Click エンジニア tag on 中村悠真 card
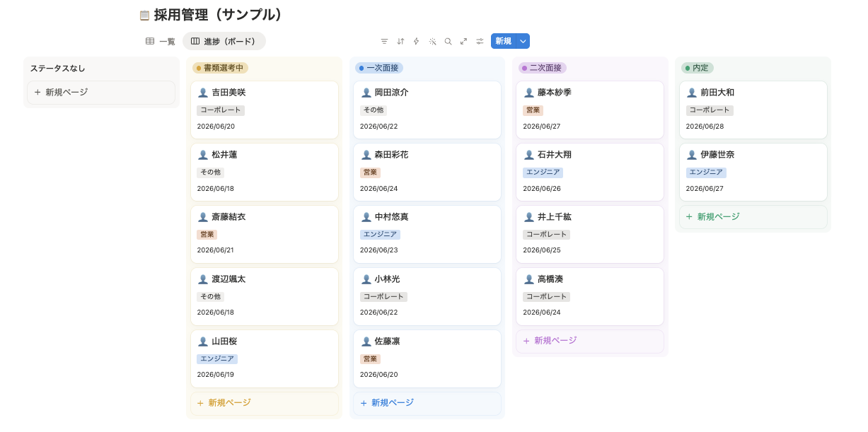This screenshot has width=868, height=432. click(380, 235)
